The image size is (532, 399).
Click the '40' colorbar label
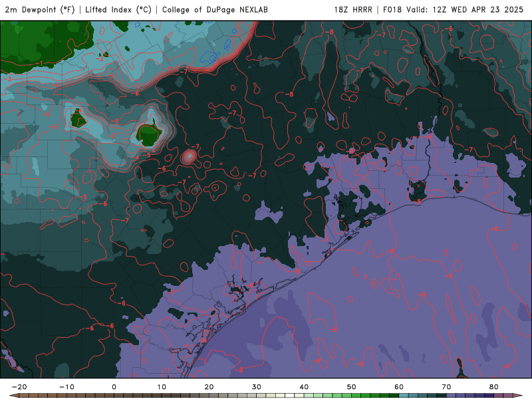click(304, 387)
